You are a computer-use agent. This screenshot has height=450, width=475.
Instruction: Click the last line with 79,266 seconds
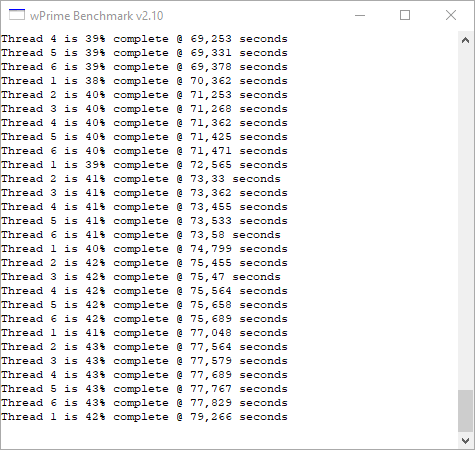pos(144,417)
